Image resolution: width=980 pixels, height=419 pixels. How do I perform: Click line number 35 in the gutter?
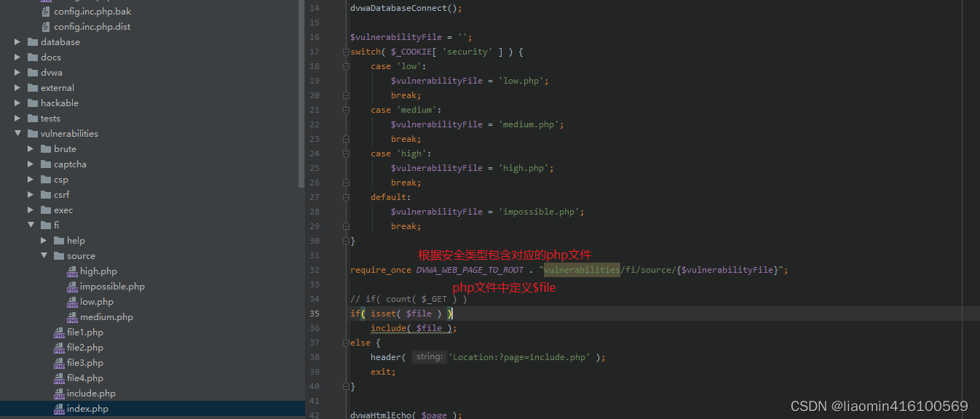tap(314, 314)
